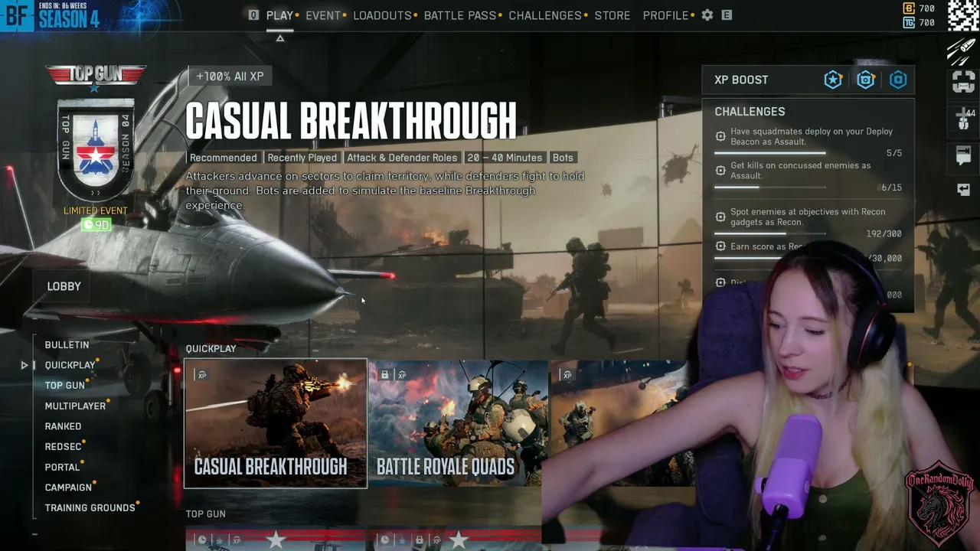
Task: Click the XP icon on Battle Royale Quads card
Action: point(402,375)
